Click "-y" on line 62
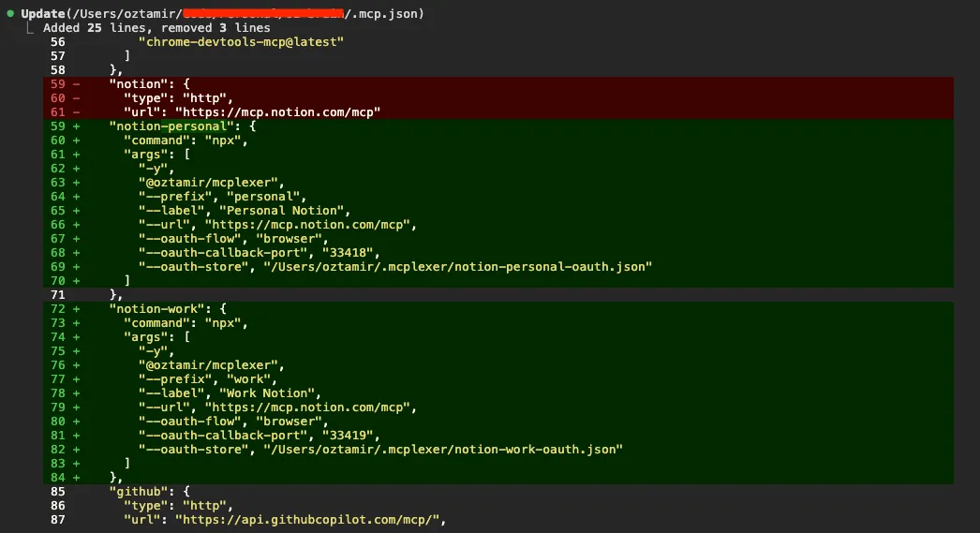The height and width of the screenshot is (533, 980). (156, 168)
